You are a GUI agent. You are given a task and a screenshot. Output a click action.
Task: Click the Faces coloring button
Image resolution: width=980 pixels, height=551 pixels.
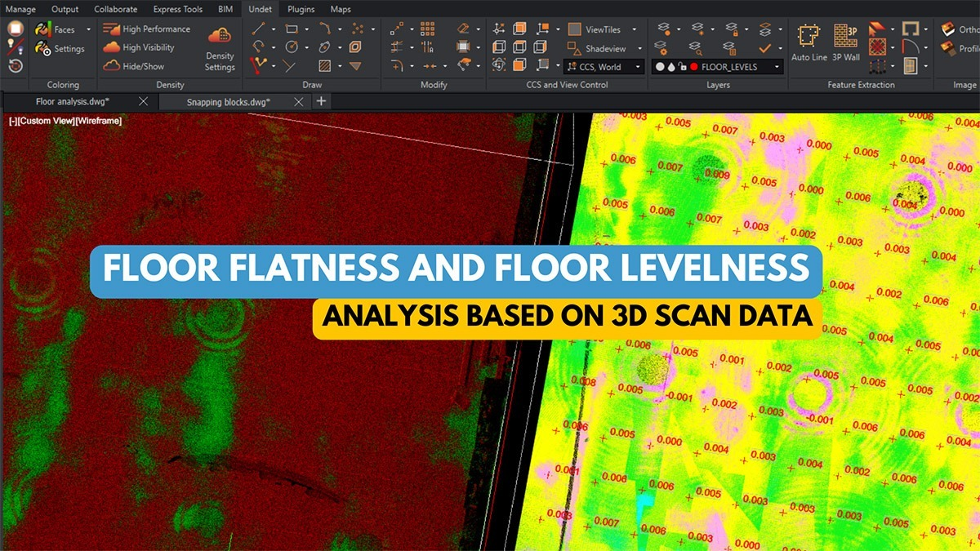click(x=56, y=29)
